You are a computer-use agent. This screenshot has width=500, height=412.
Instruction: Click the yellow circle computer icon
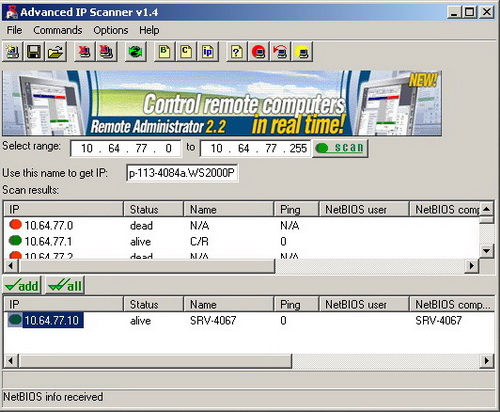[302, 52]
